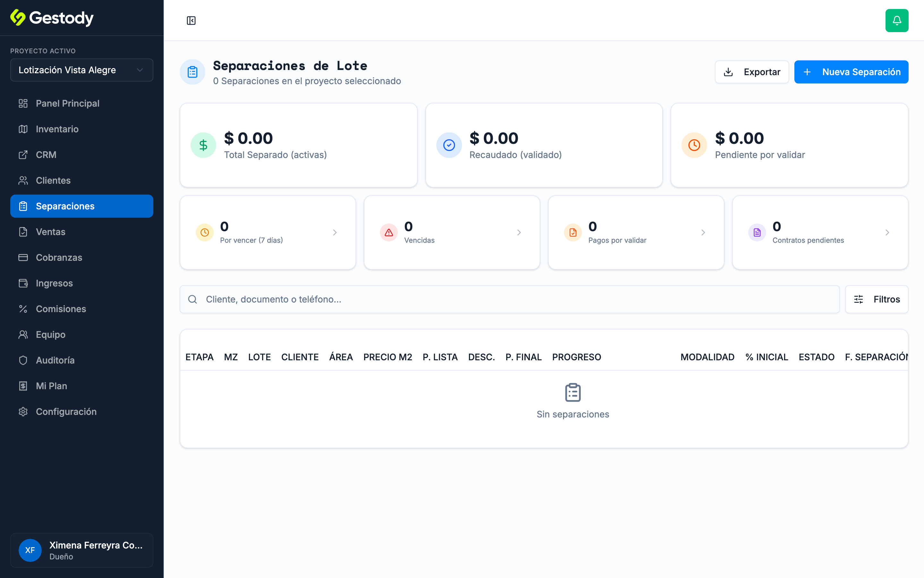The height and width of the screenshot is (578, 924).
Task: Click the orange clock icon on Pendiente por validar
Action: pyautogui.click(x=694, y=145)
